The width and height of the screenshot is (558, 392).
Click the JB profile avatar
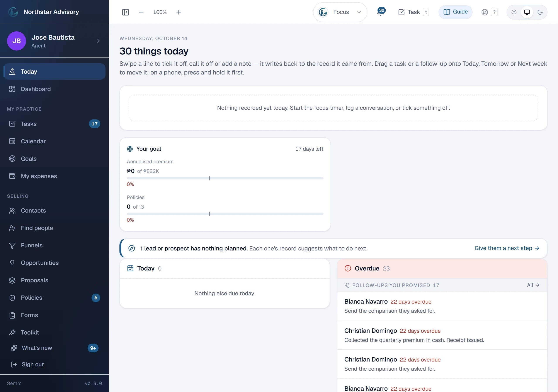(17, 41)
